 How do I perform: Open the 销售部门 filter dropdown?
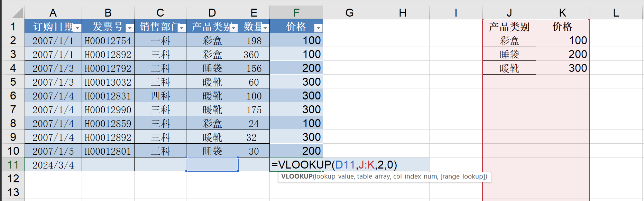point(182,28)
